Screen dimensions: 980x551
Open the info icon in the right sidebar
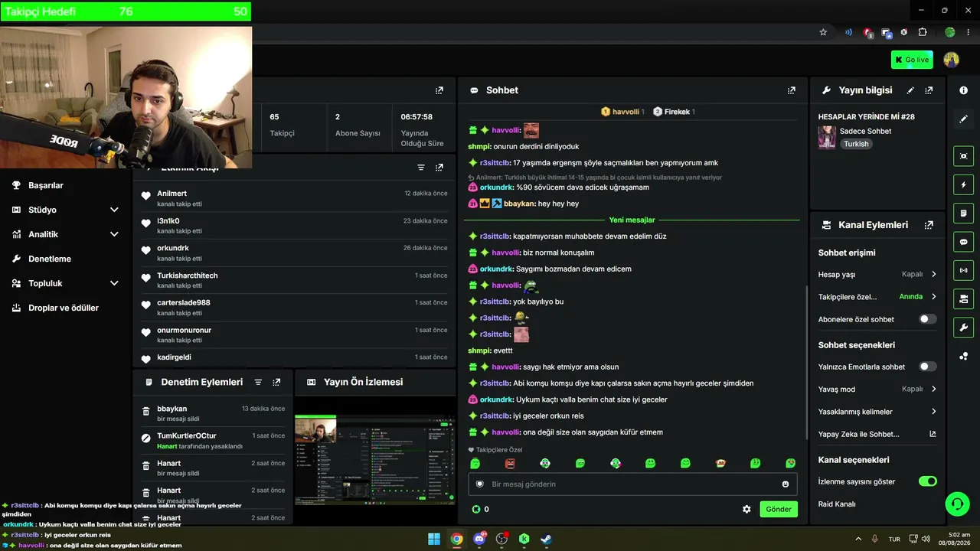[963, 90]
